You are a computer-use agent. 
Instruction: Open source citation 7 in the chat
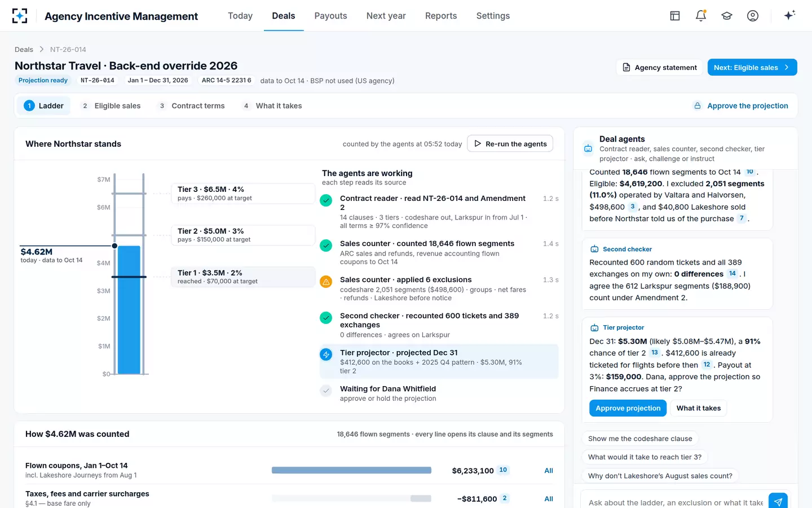742,218
